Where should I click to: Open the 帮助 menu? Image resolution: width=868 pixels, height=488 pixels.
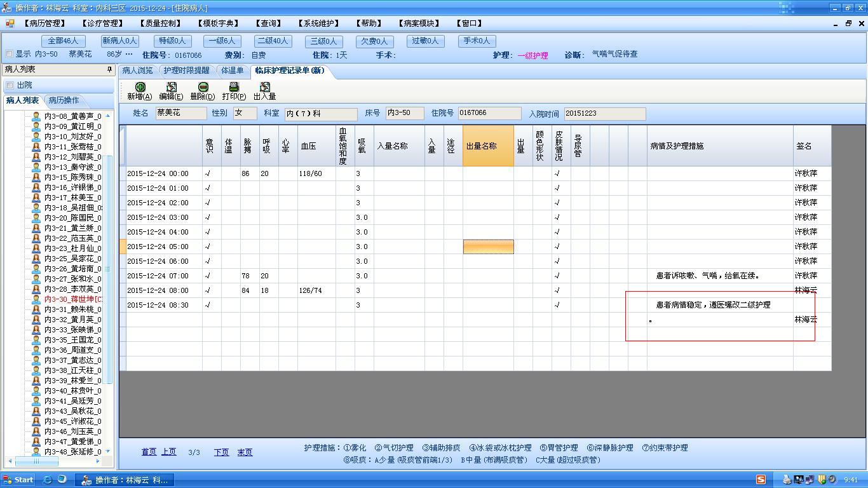[x=369, y=24]
